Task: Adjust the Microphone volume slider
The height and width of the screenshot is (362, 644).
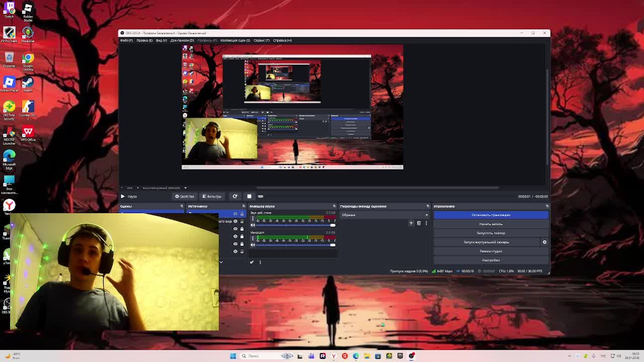Action: [x=296, y=244]
